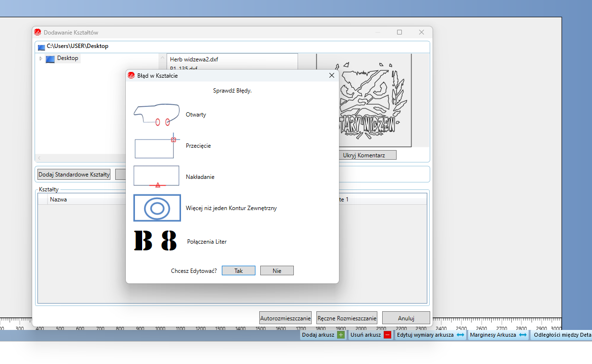592x364 pixels.
Task: Click the blue arrows beside Marginesy Arkusza
Action: coord(523,335)
